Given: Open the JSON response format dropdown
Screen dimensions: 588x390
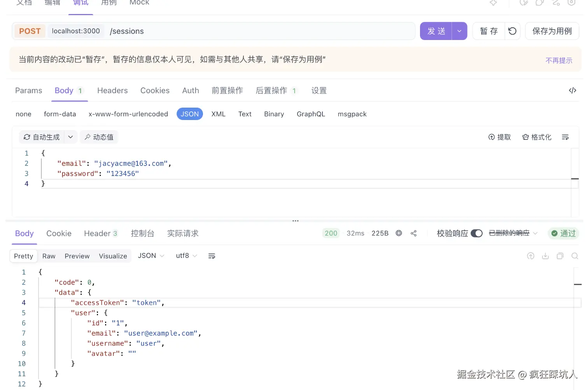Looking at the screenshot, I should [151, 256].
